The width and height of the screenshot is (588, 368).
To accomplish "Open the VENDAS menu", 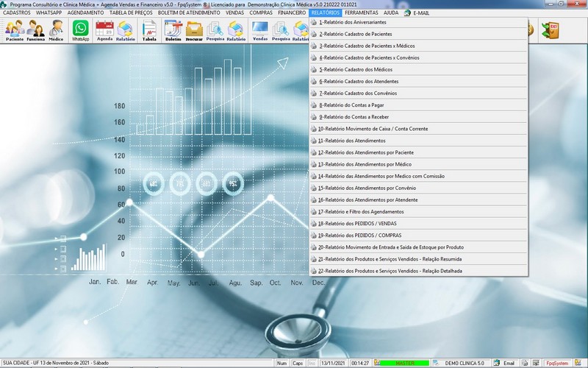I will [x=234, y=13].
